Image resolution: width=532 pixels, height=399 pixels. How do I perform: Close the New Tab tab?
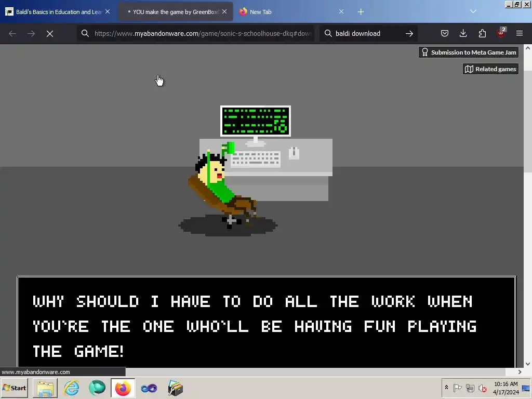pos(341,11)
